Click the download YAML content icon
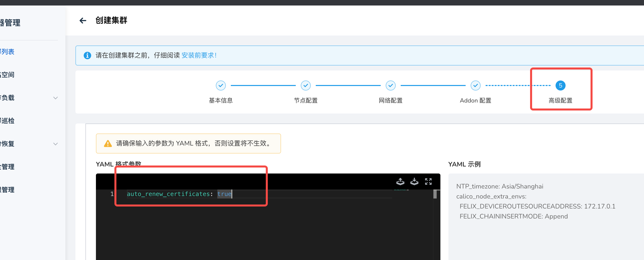This screenshot has width=644, height=260. (x=414, y=182)
